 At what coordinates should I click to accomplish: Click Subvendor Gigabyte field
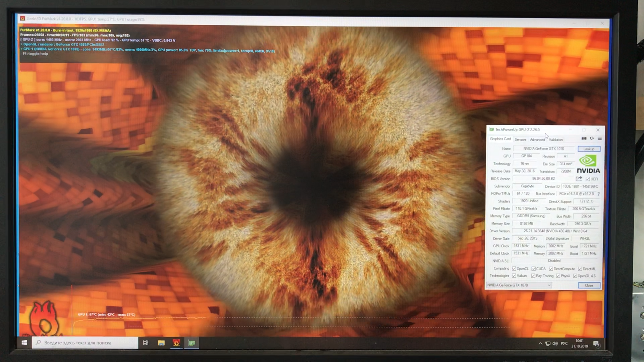pyautogui.click(x=527, y=186)
